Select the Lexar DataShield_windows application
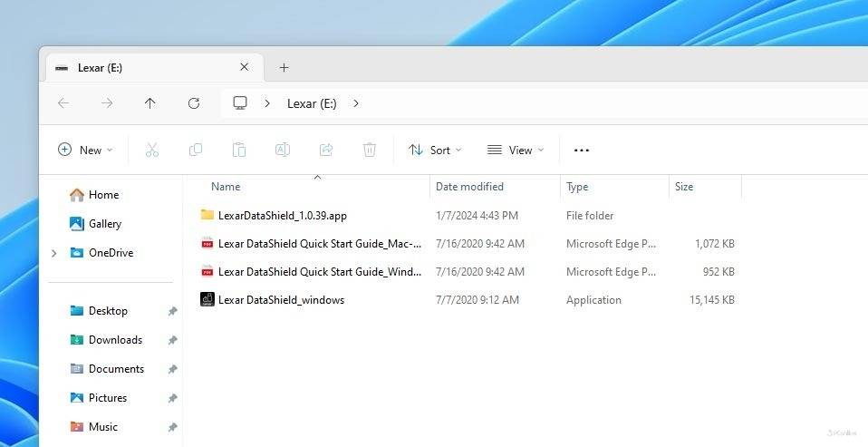The width and height of the screenshot is (868, 447). (x=281, y=300)
